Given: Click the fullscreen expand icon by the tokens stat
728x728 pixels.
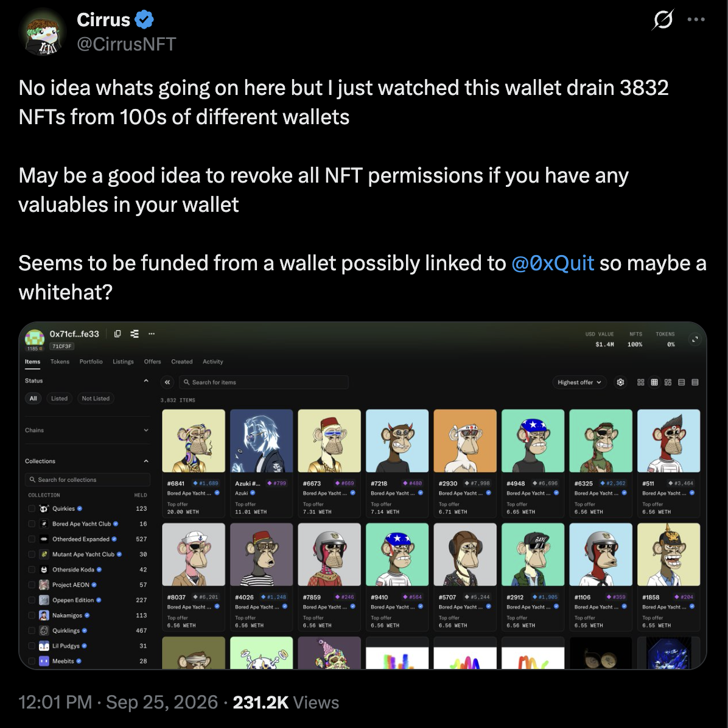Looking at the screenshot, I should (695, 340).
